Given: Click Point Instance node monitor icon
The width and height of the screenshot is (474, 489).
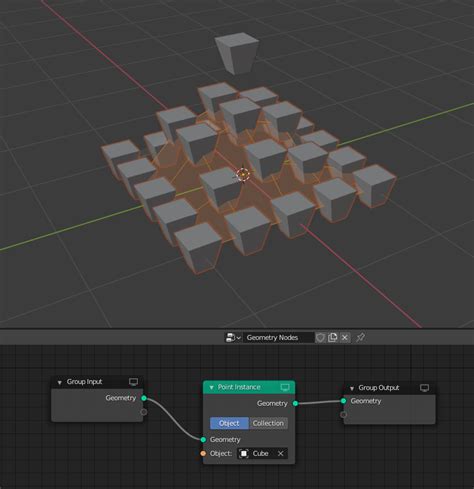Looking at the screenshot, I should [x=285, y=387].
